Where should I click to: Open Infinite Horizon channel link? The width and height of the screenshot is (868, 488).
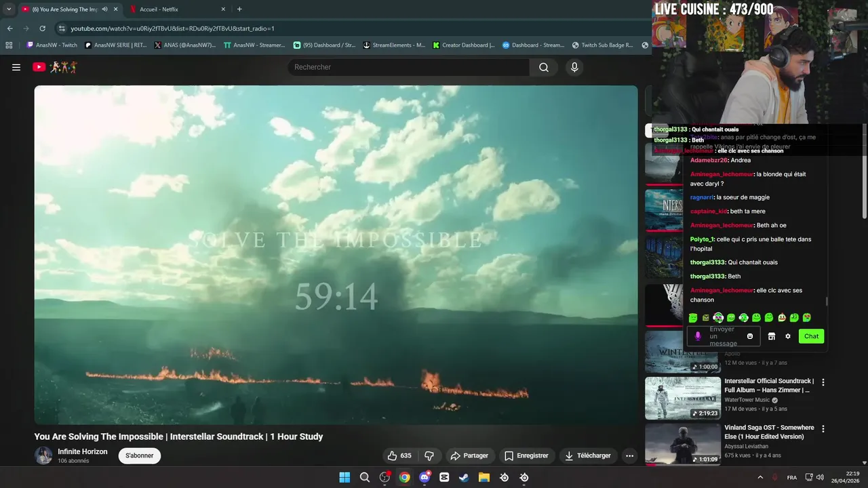83,451
